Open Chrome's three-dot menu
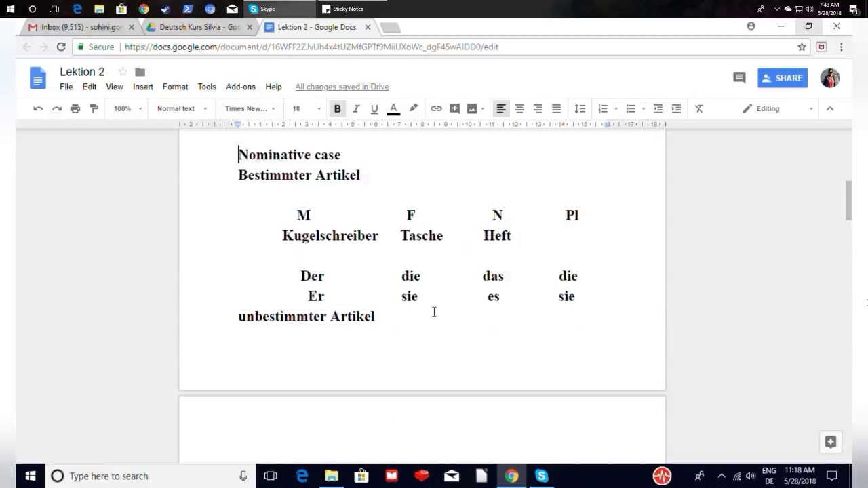The height and width of the screenshot is (488, 868). click(841, 47)
